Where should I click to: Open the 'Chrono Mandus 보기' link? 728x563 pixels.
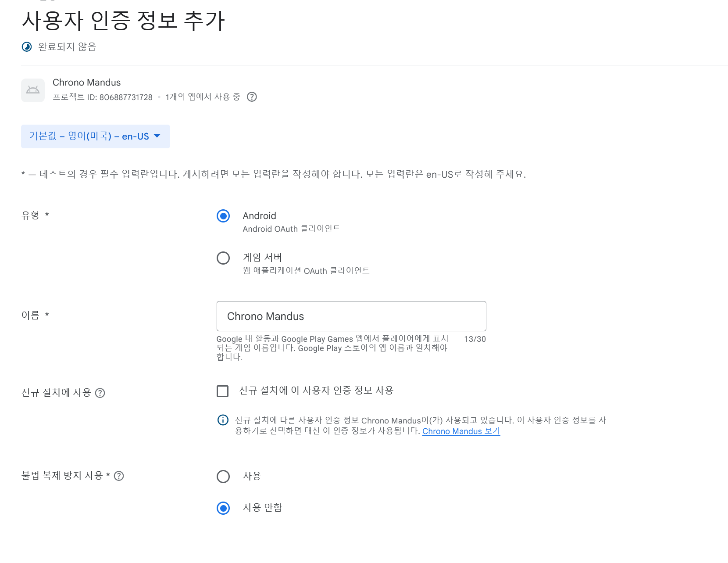(461, 431)
